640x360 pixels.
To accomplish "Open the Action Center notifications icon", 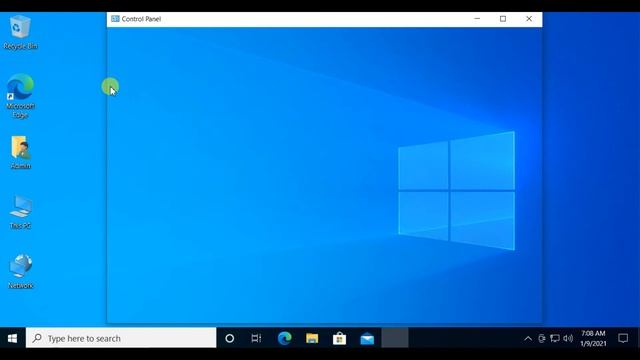I will click(x=623, y=338).
